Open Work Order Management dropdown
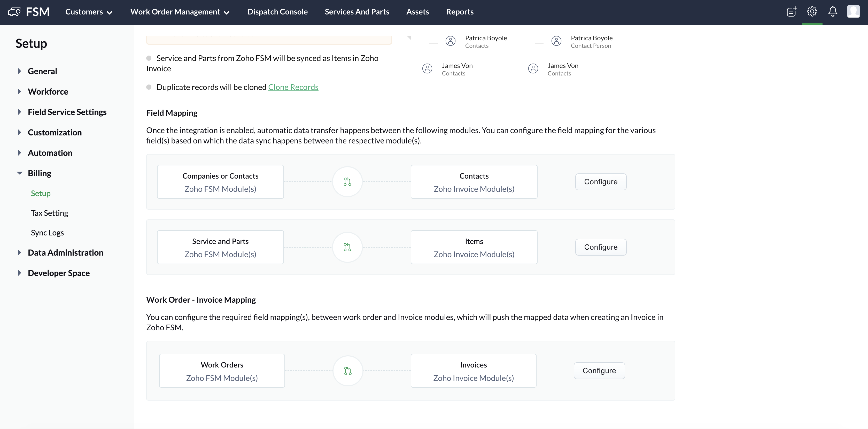This screenshot has height=429, width=868. coord(180,12)
